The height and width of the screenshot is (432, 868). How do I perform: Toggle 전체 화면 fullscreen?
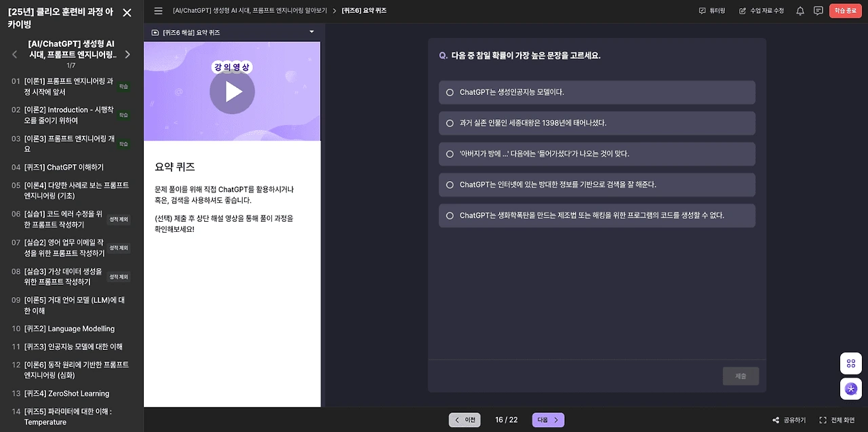tap(837, 420)
